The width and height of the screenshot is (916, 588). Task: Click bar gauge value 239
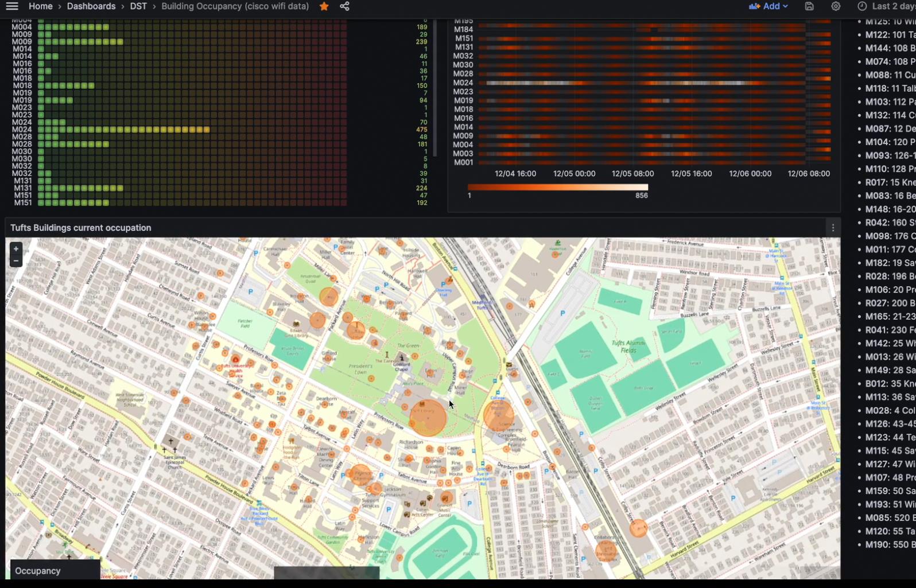click(422, 42)
